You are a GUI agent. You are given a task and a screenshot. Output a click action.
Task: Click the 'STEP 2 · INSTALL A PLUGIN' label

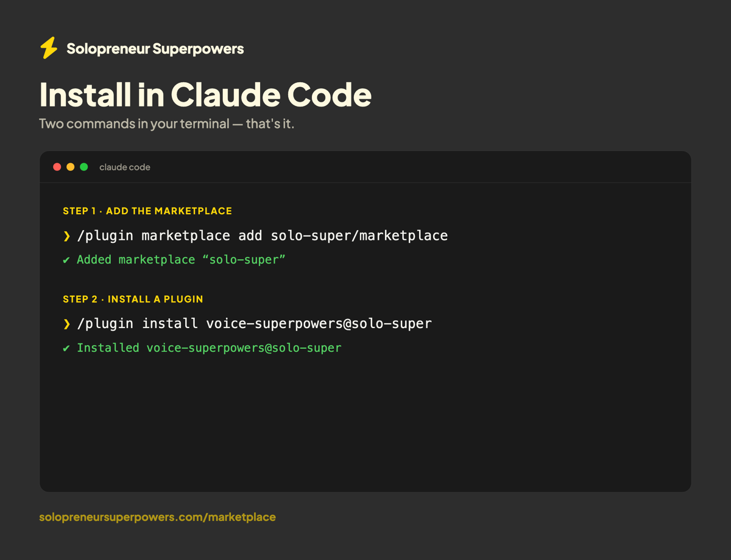[133, 299]
